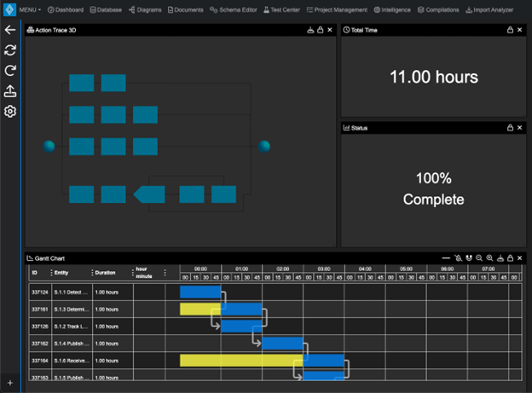This screenshot has height=393, width=532.
Task: Select the S.1.3 Determi... entity cell
Action: click(72, 309)
